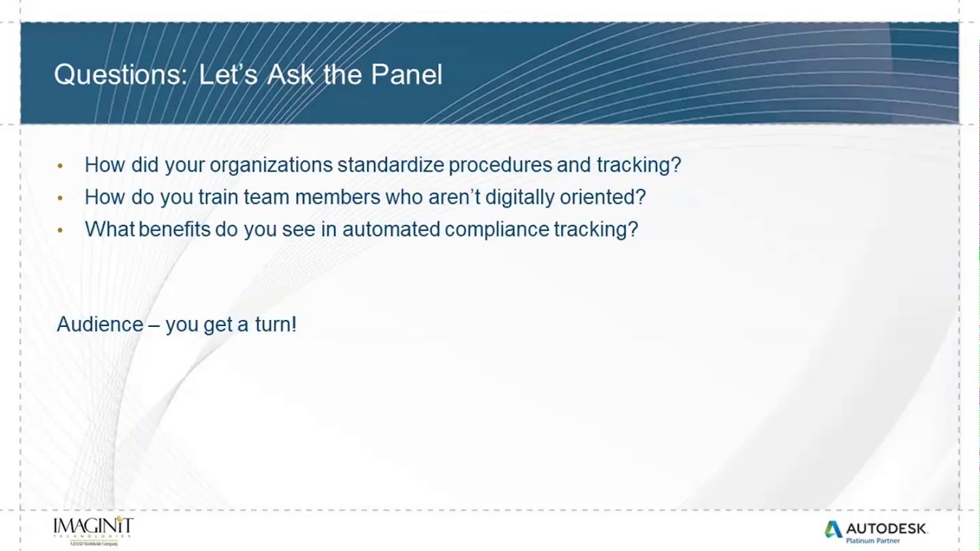980x551 pixels.
Task: Click the bullet before the train team members question
Action: pyautogui.click(x=60, y=197)
